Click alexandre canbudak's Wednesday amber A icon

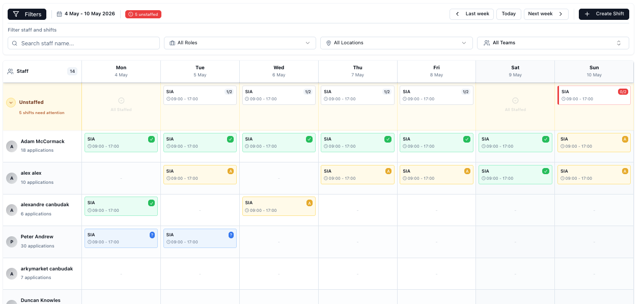pyautogui.click(x=310, y=203)
